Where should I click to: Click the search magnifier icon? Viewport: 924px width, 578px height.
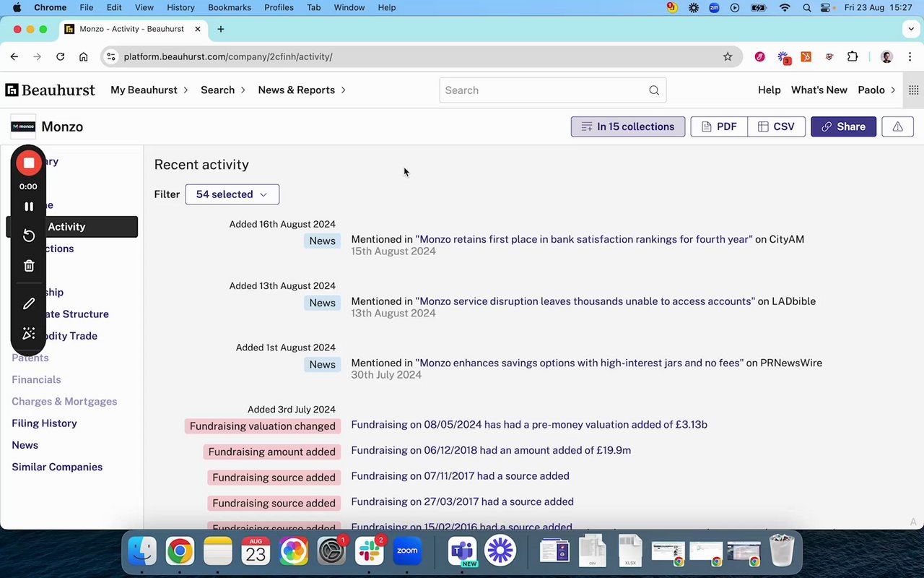(654, 90)
